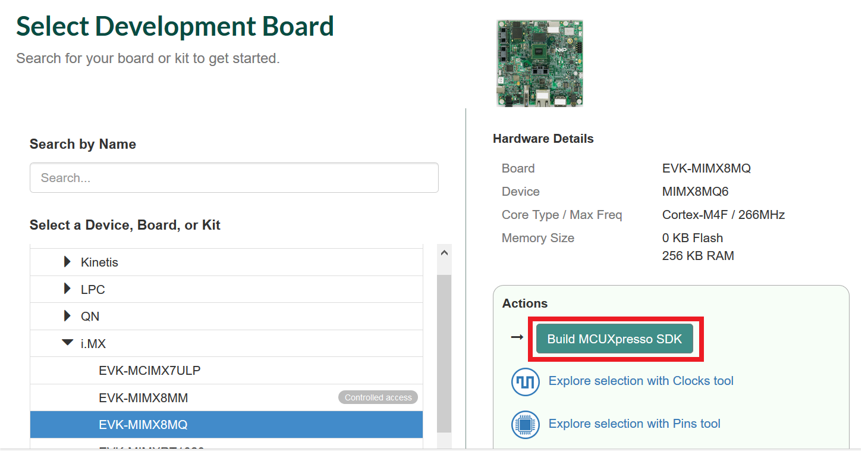Image resolution: width=868 pixels, height=451 pixels.
Task: Click the EVK board photo thumbnail
Action: pos(540,63)
